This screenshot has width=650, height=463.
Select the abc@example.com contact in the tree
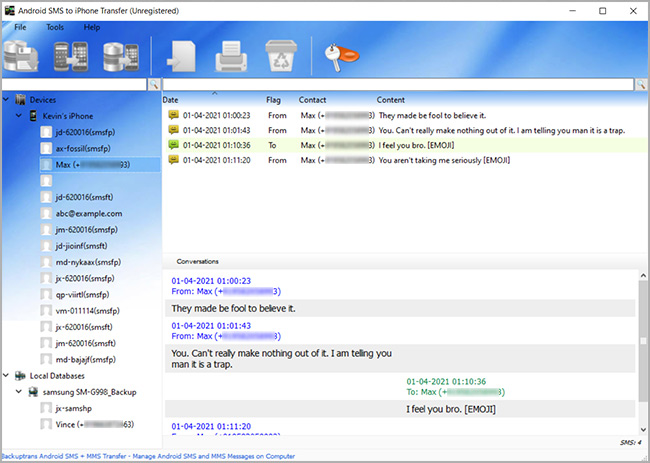(88, 213)
